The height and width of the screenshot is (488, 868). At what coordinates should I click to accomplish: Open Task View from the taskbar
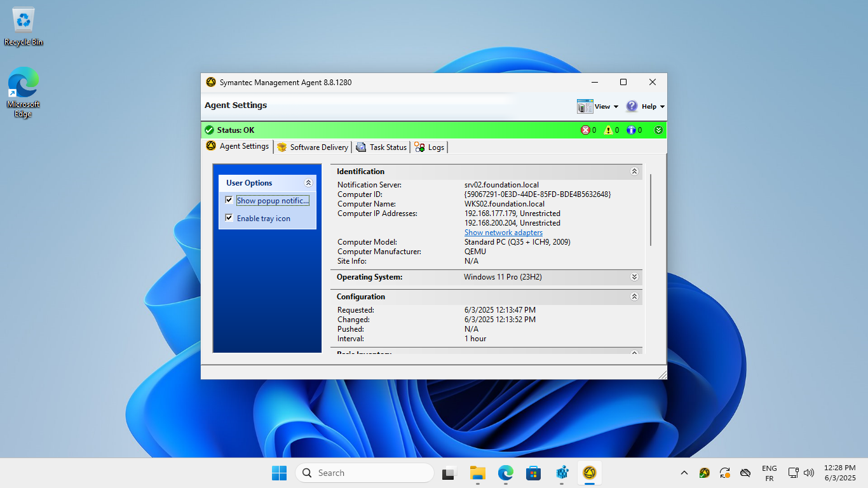click(449, 473)
